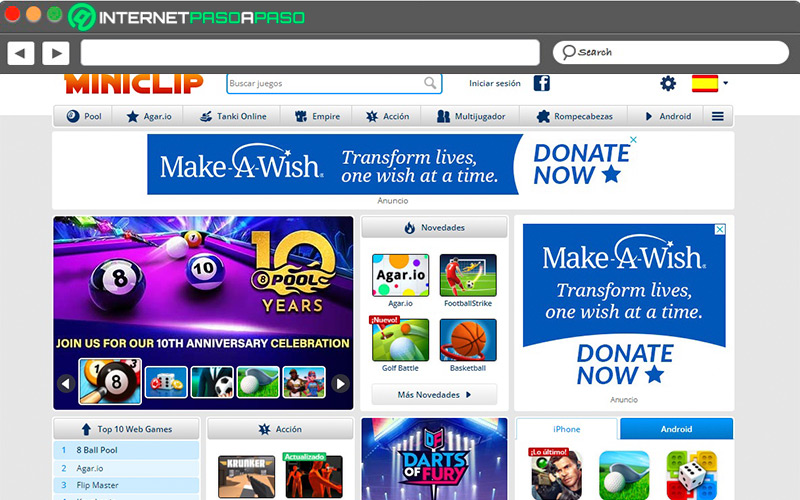The height and width of the screenshot is (500, 800).
Task: Select the 8 Ball Pool carousel thumbnail
Action: click(x=110, y=382)
